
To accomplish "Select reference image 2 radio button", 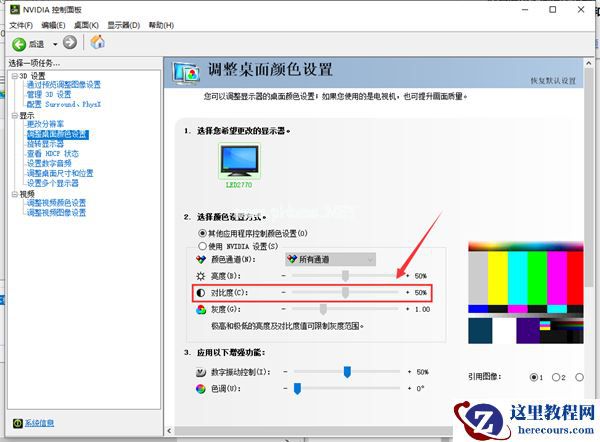I will [x=556, y=377].
